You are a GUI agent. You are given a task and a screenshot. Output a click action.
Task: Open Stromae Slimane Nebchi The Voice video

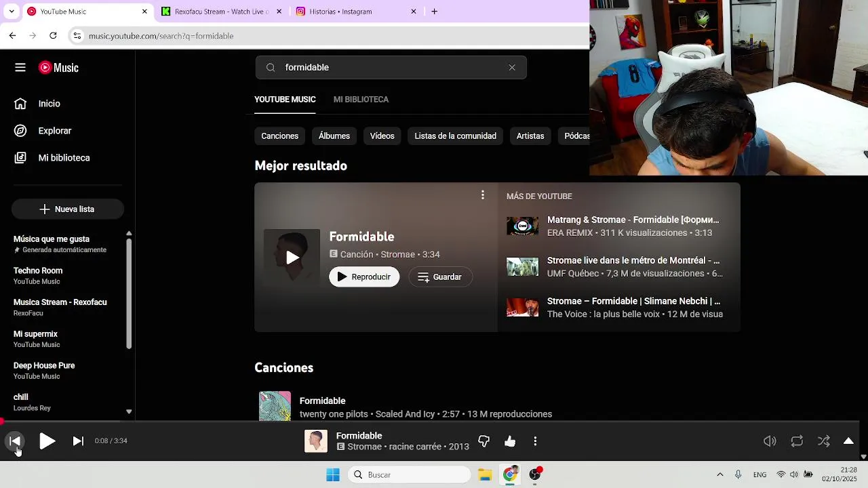click(634, 301)
